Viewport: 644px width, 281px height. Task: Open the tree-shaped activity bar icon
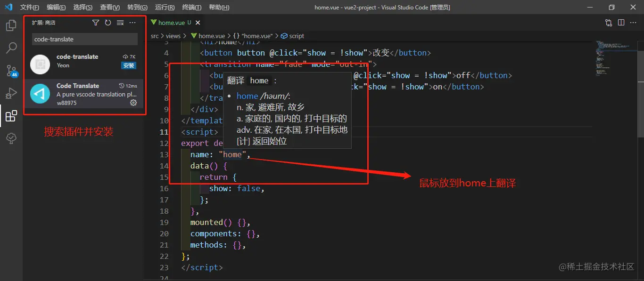point(11,138)
